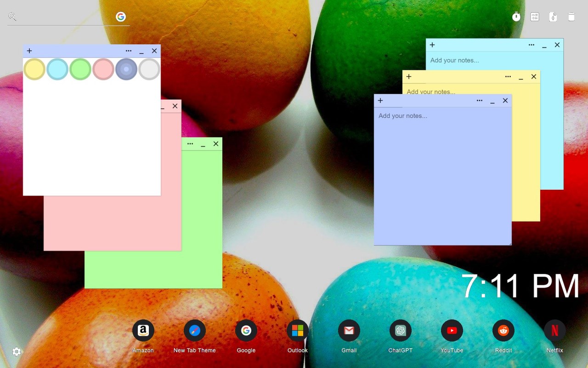Screen dimensions: 588x368
Task: Close the green sticky note
Action: point(216,144)
